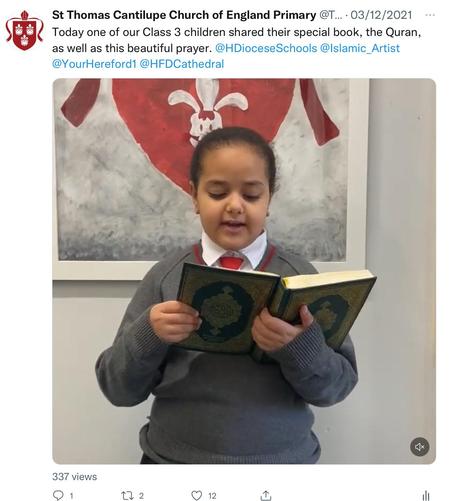Open the St Thomas Cantilupe account name

pos(184,15)
